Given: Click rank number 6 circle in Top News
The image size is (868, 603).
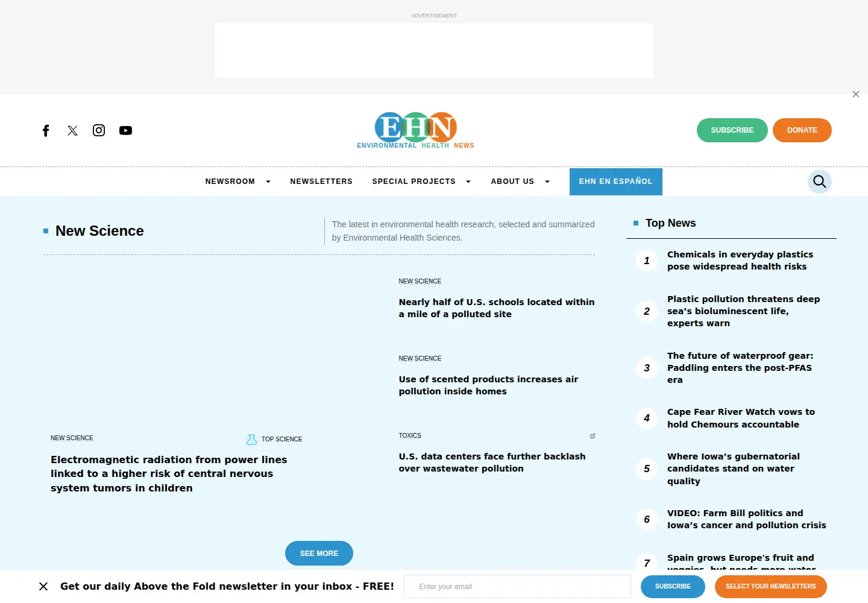Looking at the screenshot, I should pyautogui.click(x=647, y=519).
